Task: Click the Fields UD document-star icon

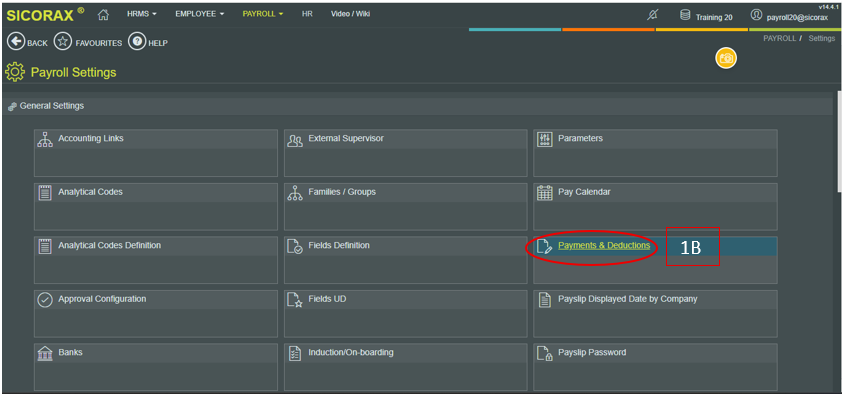Action: click(295, 300)
